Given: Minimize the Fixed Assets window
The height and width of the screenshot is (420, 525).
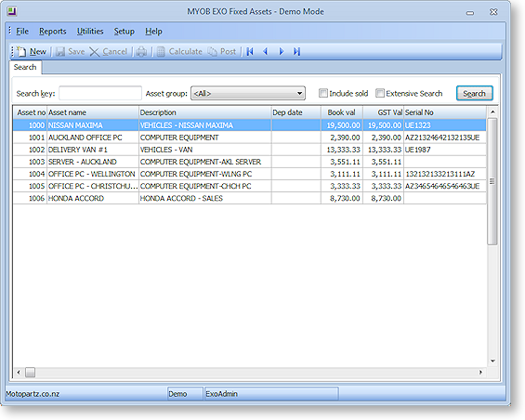Looking at the screenshot, I should point(470,12).
